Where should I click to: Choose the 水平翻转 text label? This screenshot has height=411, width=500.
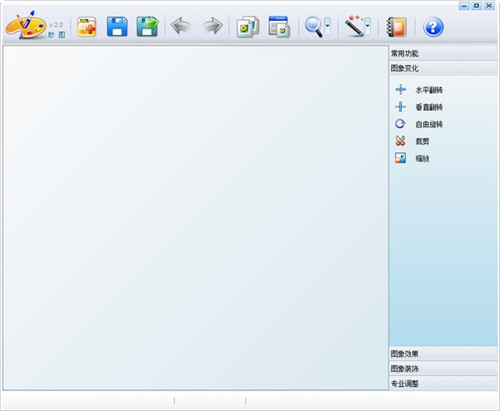click(429, 90)
